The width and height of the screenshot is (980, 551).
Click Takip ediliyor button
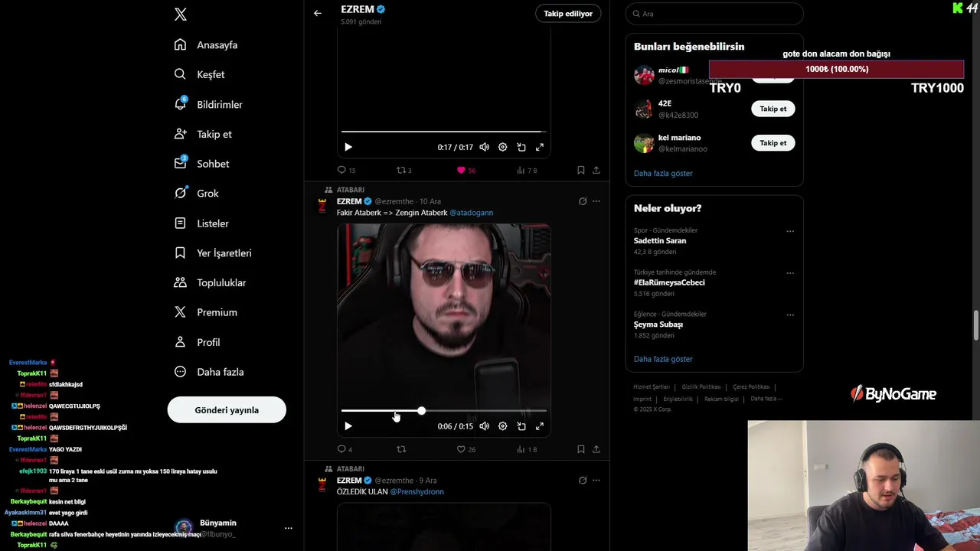(x=568, y=14)
